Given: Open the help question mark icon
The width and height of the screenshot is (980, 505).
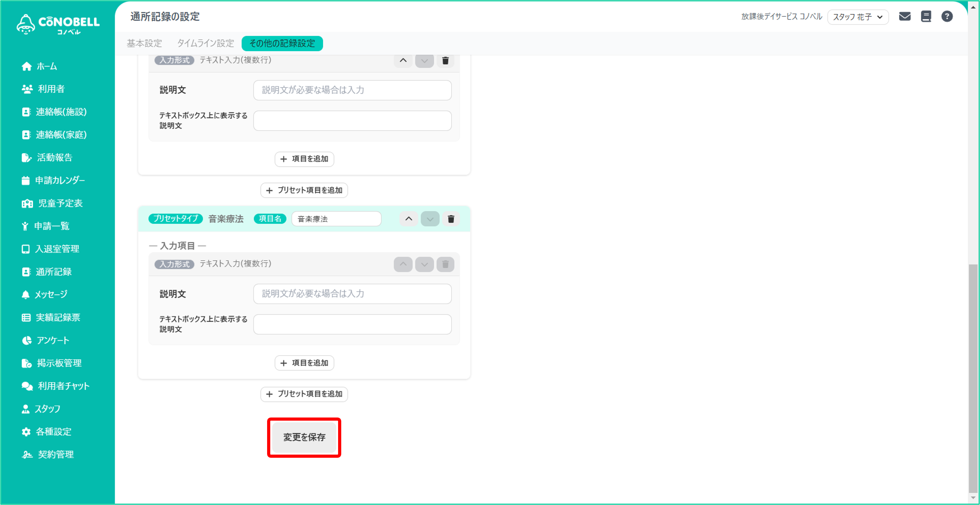Looking at the screenshot, I should (947, 16).
